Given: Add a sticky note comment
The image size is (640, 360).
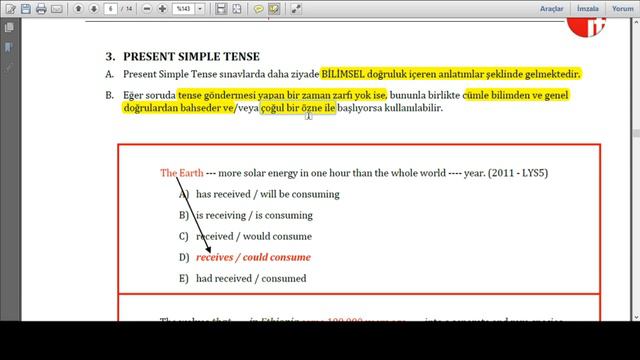Looking at the screenshot, I should 258,9.
